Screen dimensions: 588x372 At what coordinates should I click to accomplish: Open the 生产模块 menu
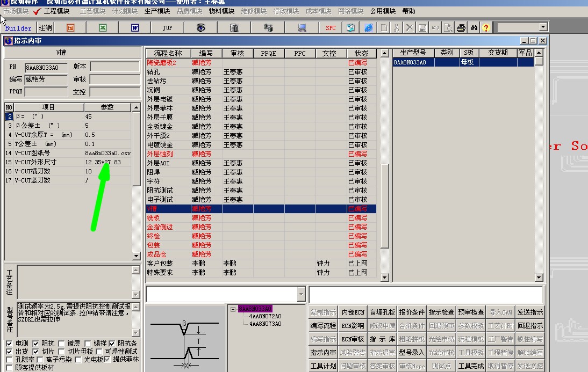(x=157, y=11)
